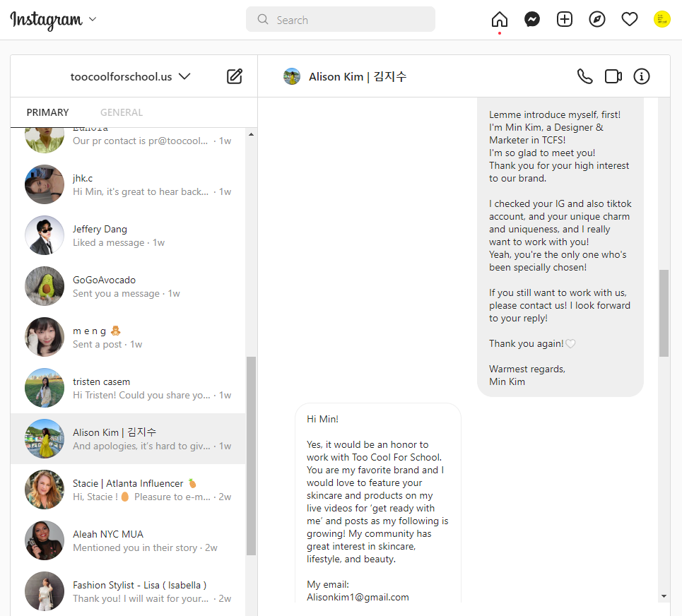682x616 pixels.
Task: Open the Explore compass icon
Action: pos(596,19)
